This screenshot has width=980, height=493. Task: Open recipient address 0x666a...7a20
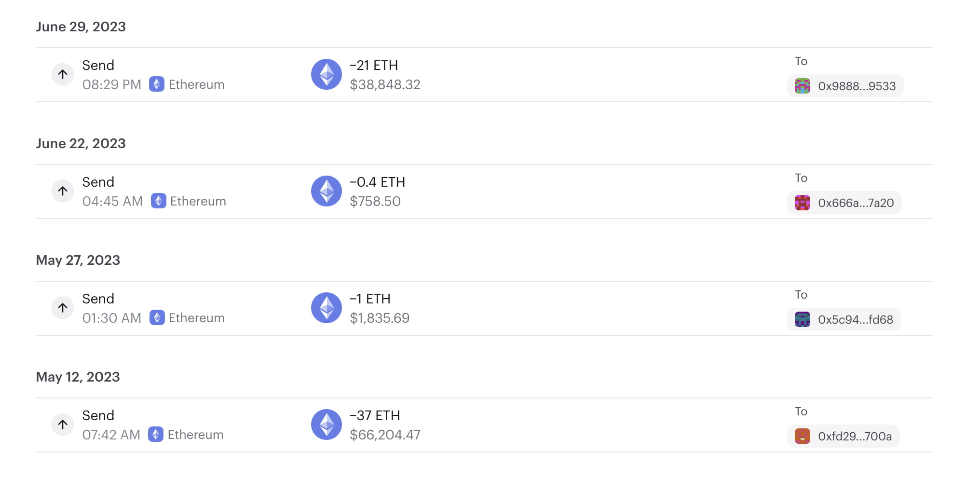[x=856, y=203]
